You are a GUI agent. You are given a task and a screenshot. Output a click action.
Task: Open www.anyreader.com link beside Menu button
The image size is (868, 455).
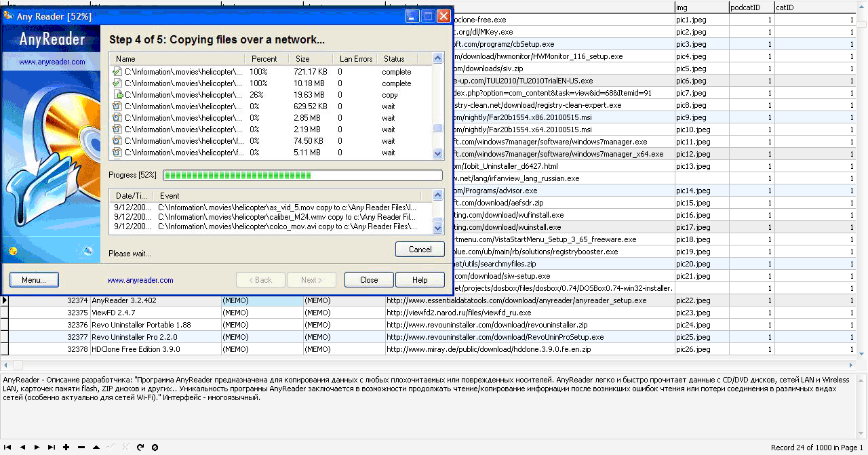[x=140, y=280]
